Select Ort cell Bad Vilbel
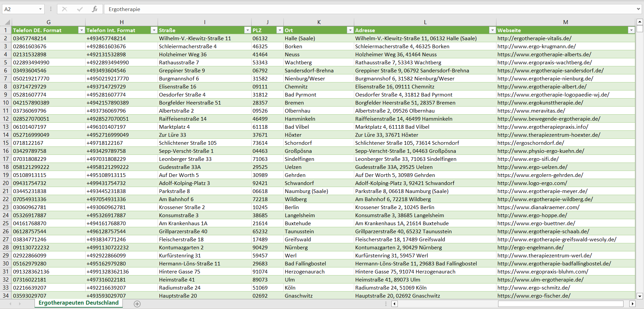This screenshot has height=309, width=644. [319, 127]
